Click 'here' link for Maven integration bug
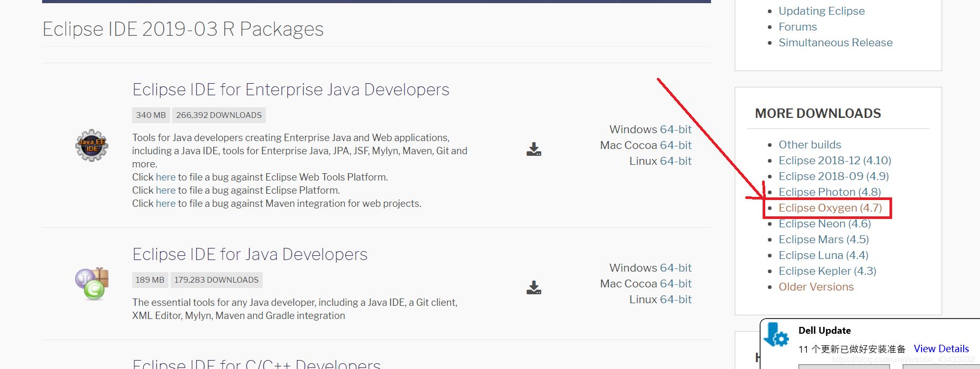Image resolution: width=980 pixels, height=369 pixels. [165, 204]
